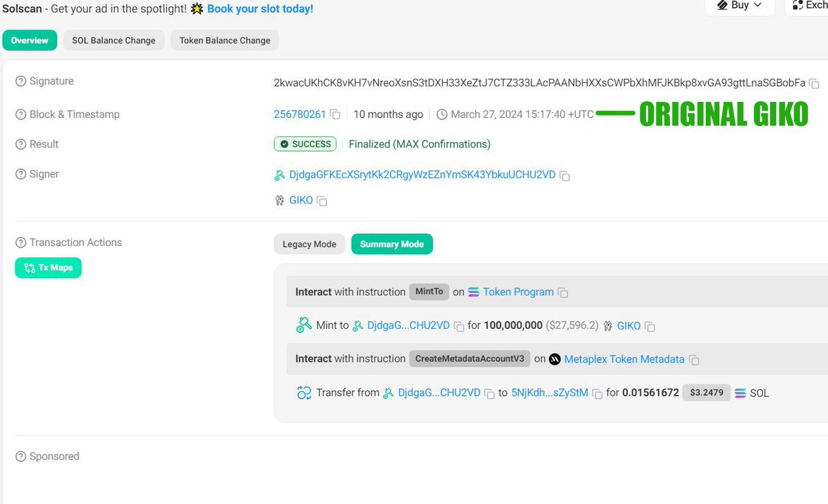
Task: Click the 0.01561672 transfer amount
Action: pyautogui.click(x=651, y=393)
